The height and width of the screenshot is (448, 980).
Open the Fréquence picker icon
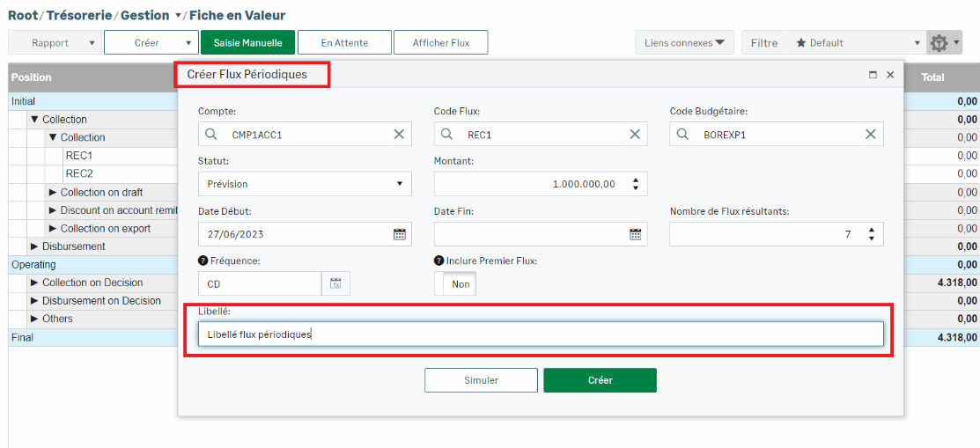click(x=335, y=283)
